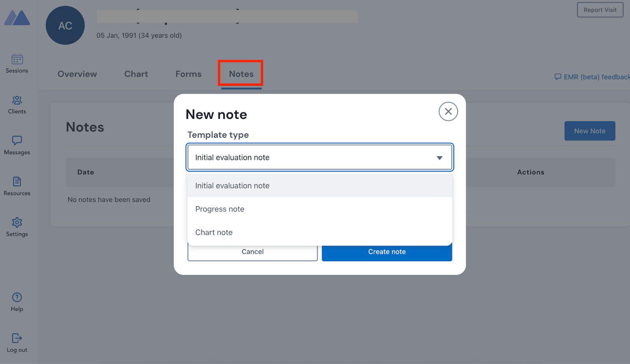Select Progress note from the dropdown
630x364 pixels.
tap(220, 209)
